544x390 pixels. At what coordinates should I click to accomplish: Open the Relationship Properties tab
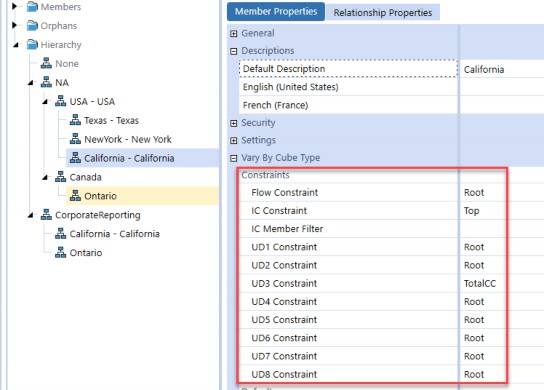[x=383, y=12]
